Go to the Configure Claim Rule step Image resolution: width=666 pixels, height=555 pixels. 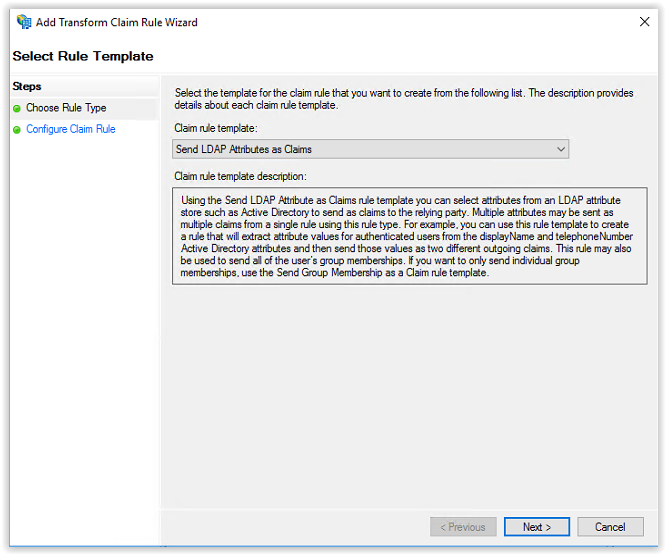(x=71, y=129)
